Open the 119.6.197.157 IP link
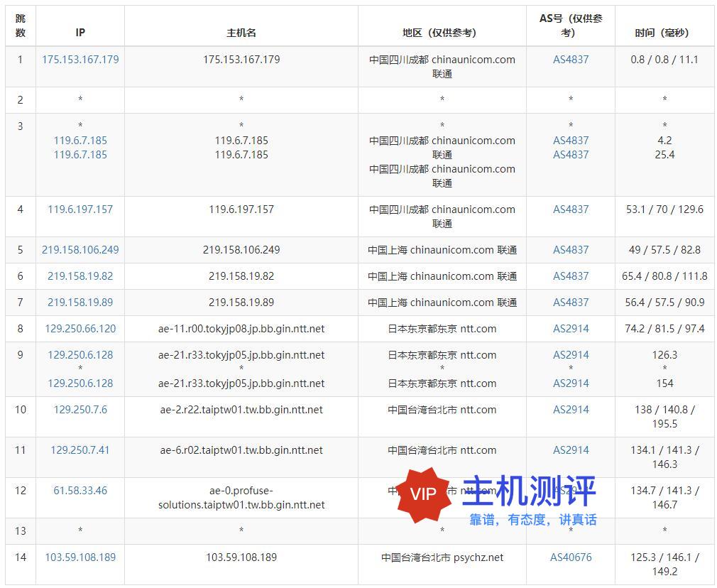Viewport: 717px width, 588px height. point(80,209)
